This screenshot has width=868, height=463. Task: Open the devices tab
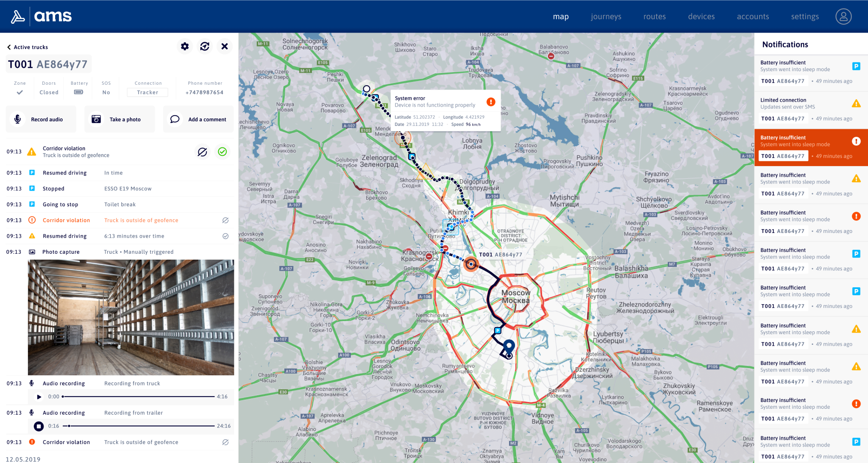[701, 17]
